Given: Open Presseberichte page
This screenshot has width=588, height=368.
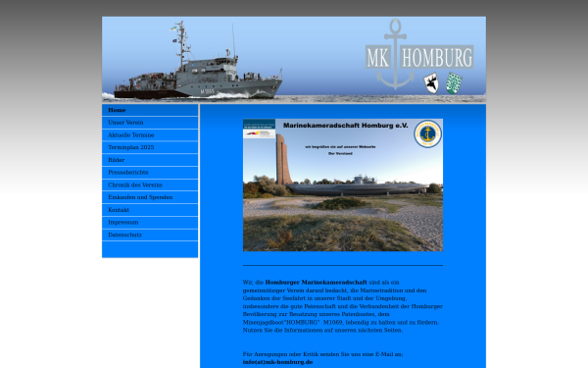Looking at the screenshot, I should tap(150, 173).
